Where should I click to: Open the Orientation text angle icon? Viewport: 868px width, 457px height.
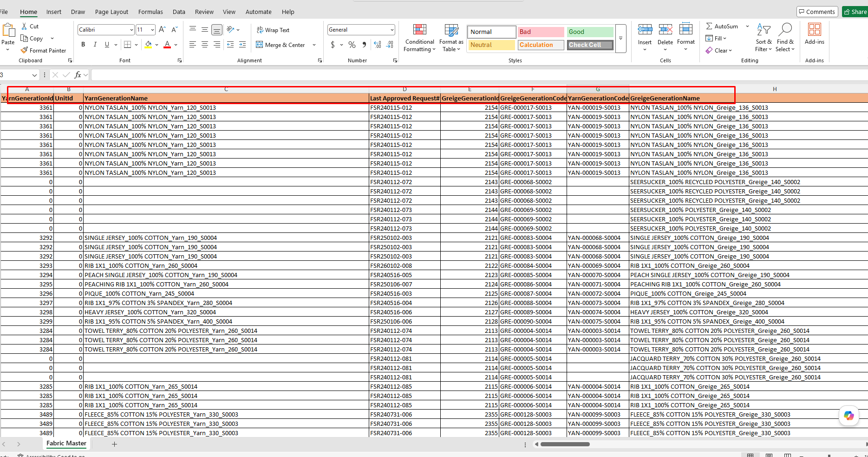point(230,30)
